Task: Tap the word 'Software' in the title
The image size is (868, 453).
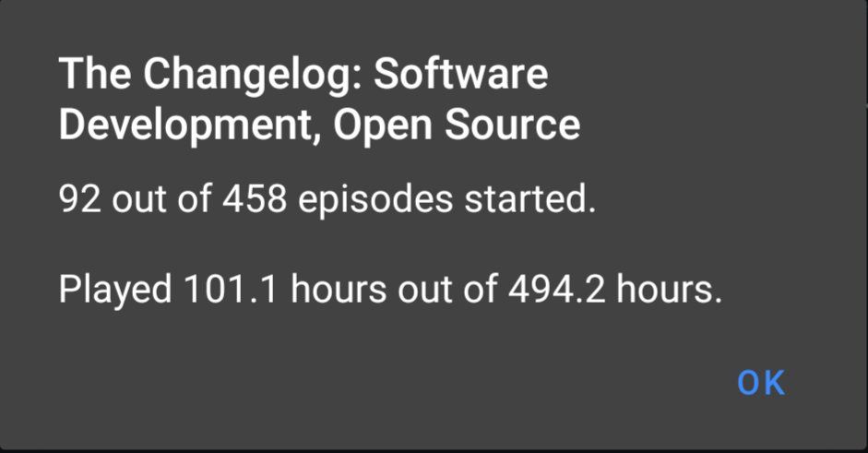Action: tap(460, 74)
